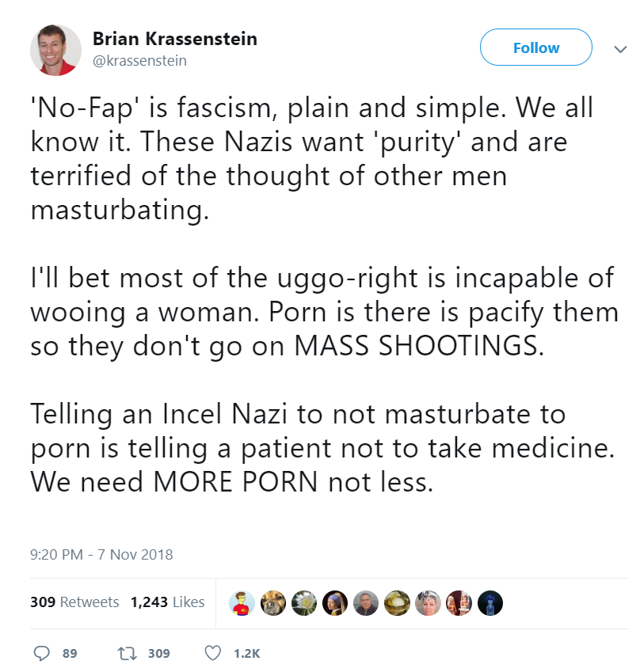Viewport: 640px width, 672px height.
Task: Expand the tweet options chevron
Action: 619,48
